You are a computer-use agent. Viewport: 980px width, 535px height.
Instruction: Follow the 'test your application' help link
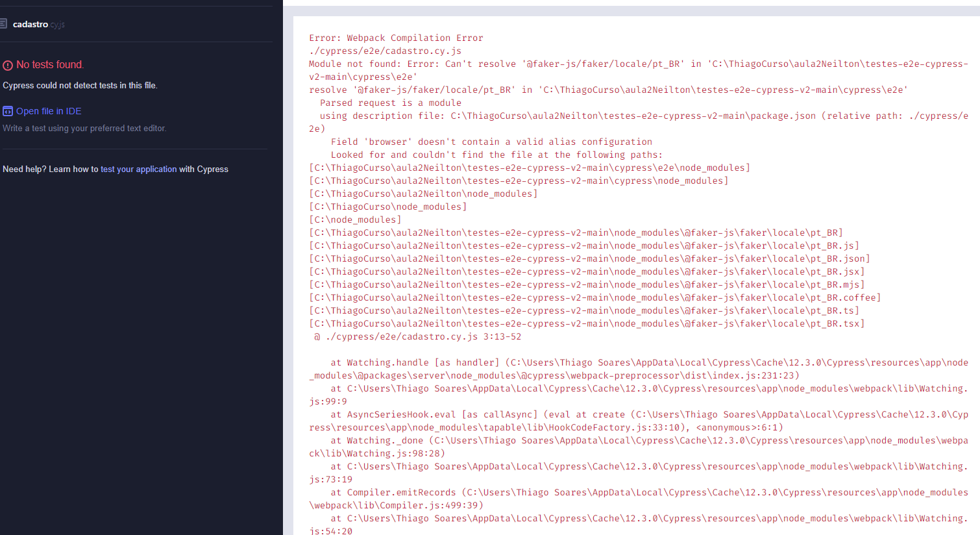[x=138, y=169]
